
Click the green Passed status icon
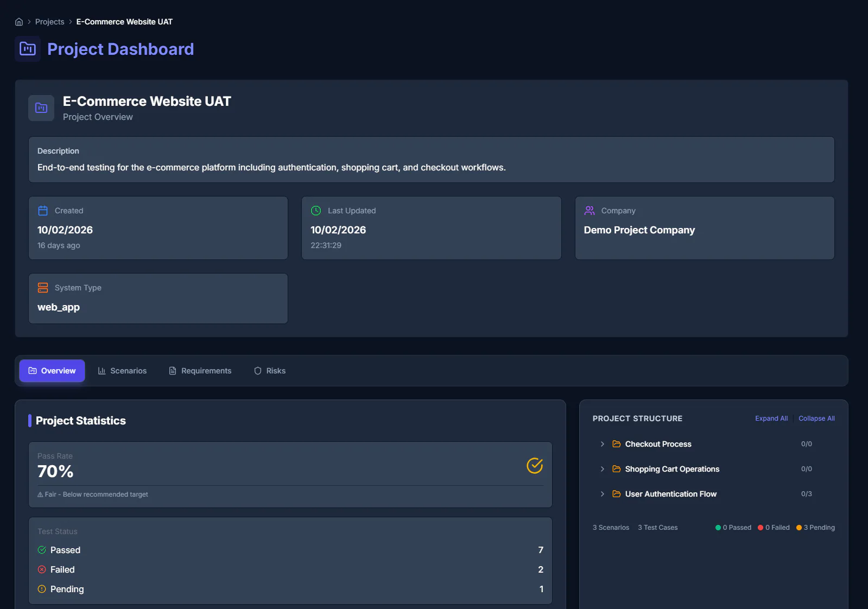pos(42,550)
